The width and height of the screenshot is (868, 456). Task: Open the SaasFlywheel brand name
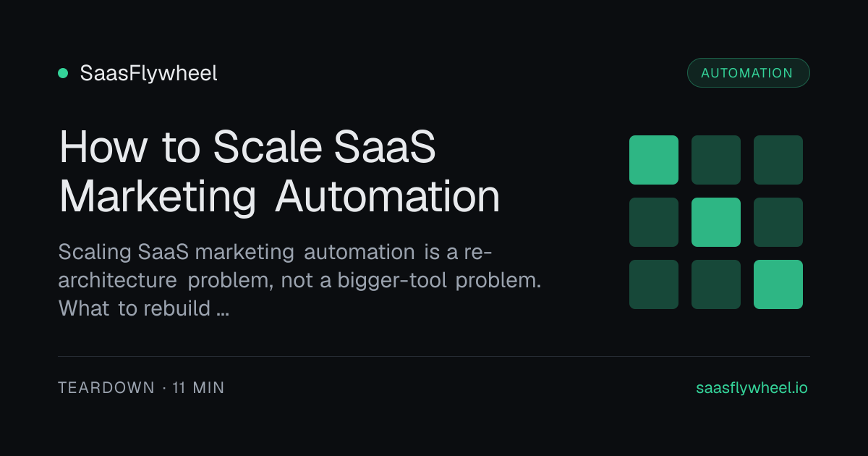(x=148, y=73)
